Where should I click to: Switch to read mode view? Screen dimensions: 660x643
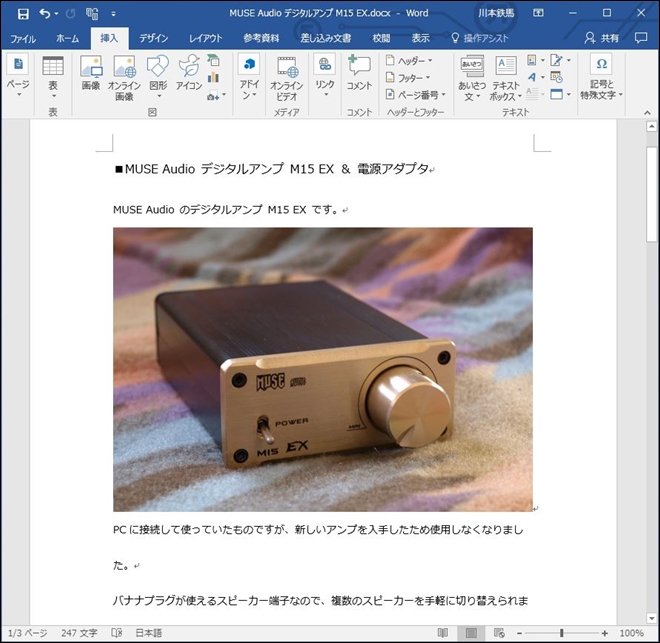pos(443,633)
